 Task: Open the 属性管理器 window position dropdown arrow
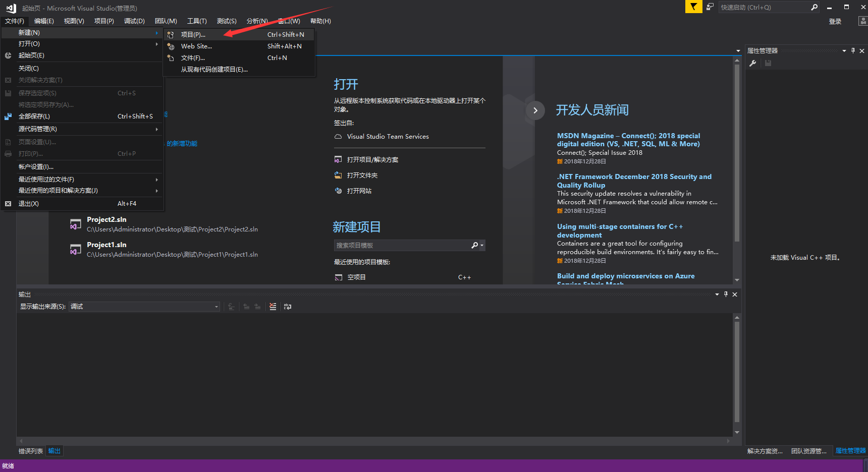[844, 50]
